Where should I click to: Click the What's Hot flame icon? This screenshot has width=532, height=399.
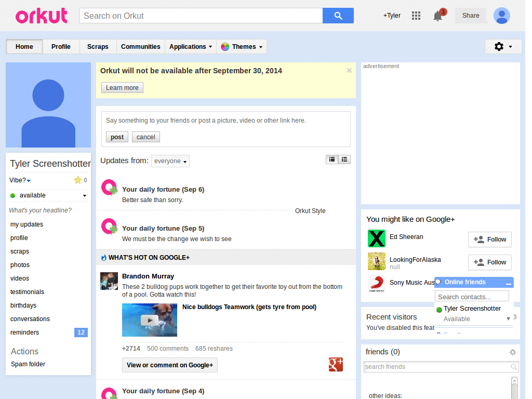104,258
